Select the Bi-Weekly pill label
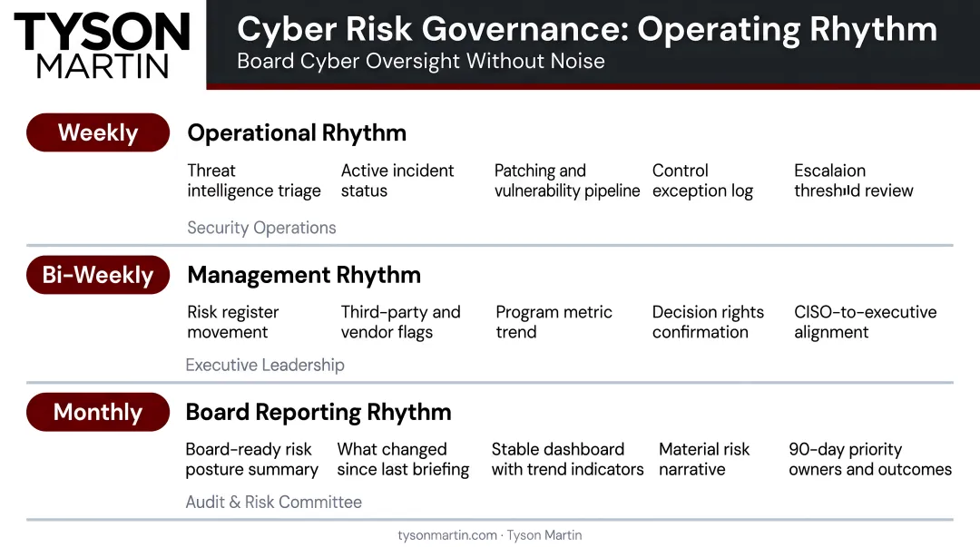Screen dimensions: 980x547 [x=98, y=275]
